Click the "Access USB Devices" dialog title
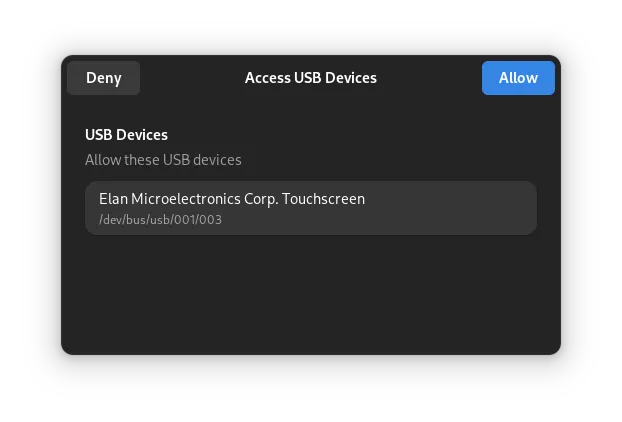This screenshot has height=422, width=622. [311, 78]
